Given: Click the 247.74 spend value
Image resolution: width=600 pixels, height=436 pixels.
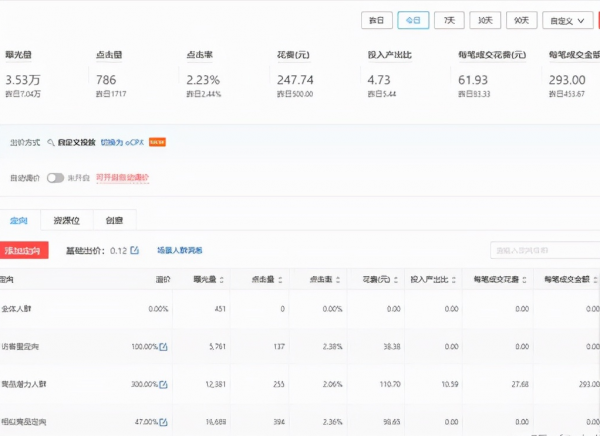Looking at the screenshot, I should point(295,80).
